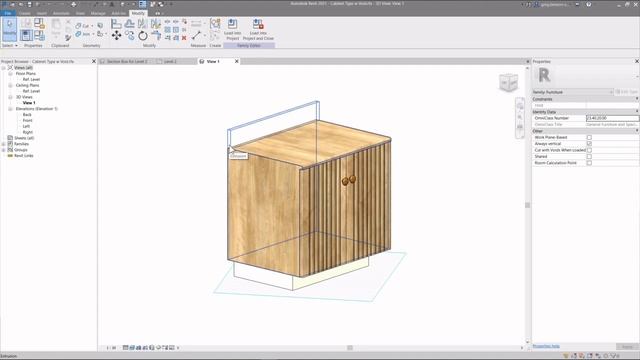Click the Edit Type button
Viewport: 640px width, 360px height.
[627, 92]
